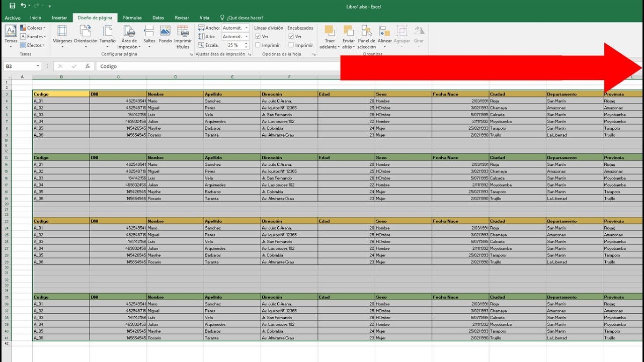Viewport: 644px width, 362px height.
Task: Select cell B3 containing Codigo
Action: point(61,94)
